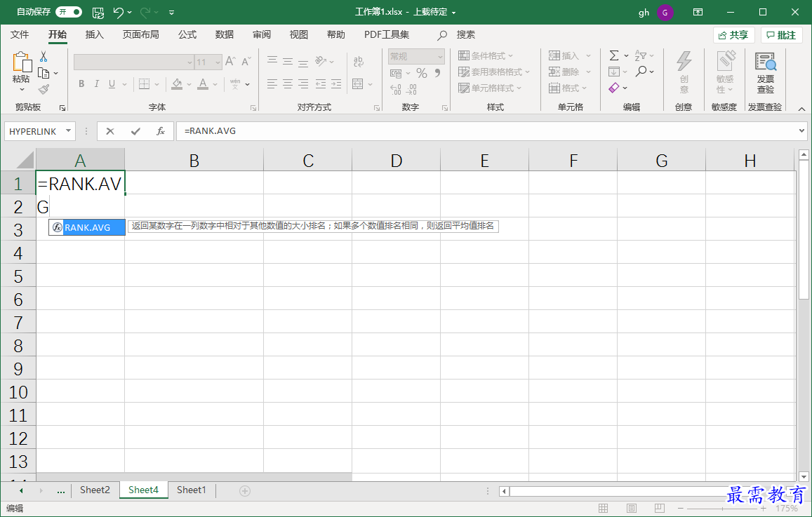Click the 删除 delete cells button
This screenshot has height=517, width=812.
point(564,72)
